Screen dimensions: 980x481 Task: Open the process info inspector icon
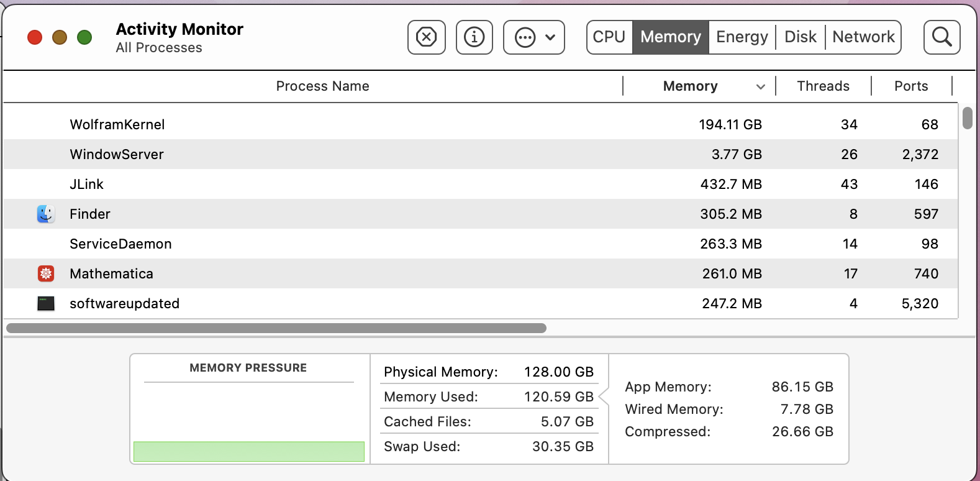pyautogui.click(x=474, y=37)
